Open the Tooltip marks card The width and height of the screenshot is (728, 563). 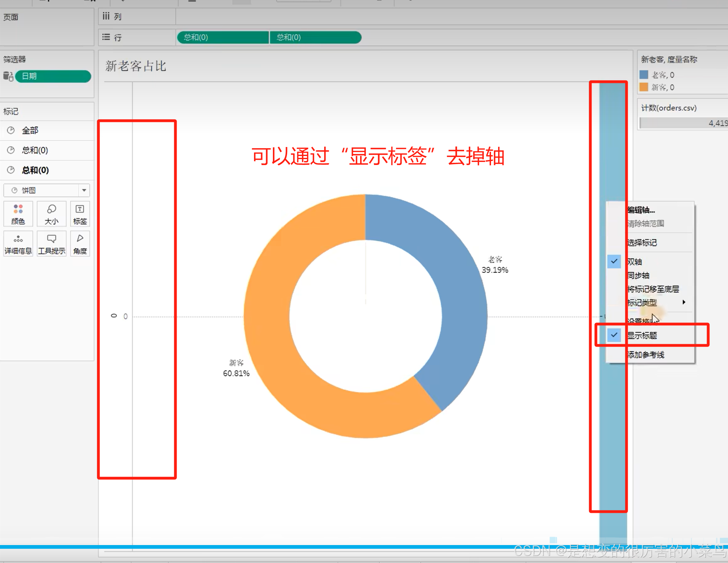tap(51, 244)
